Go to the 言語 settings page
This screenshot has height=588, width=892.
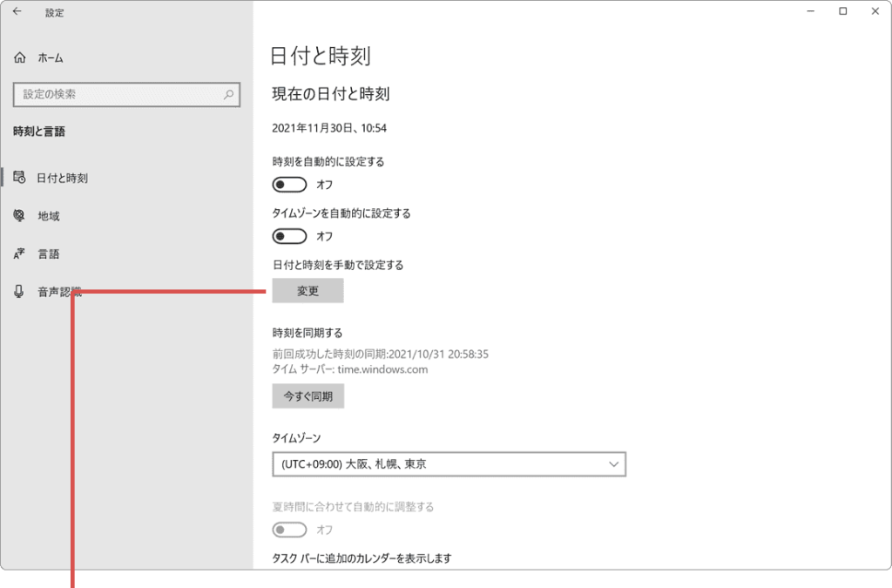point(49,254)
